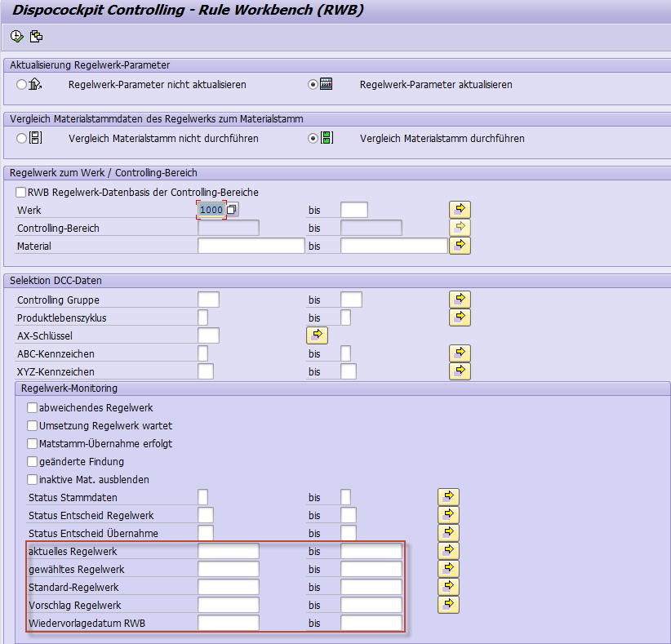Image resolution: width=671 pixels, height=644 pixels.
Task: Click the Wiedervorlagedatum RWB upper limit field
Action: coord(371,623)
